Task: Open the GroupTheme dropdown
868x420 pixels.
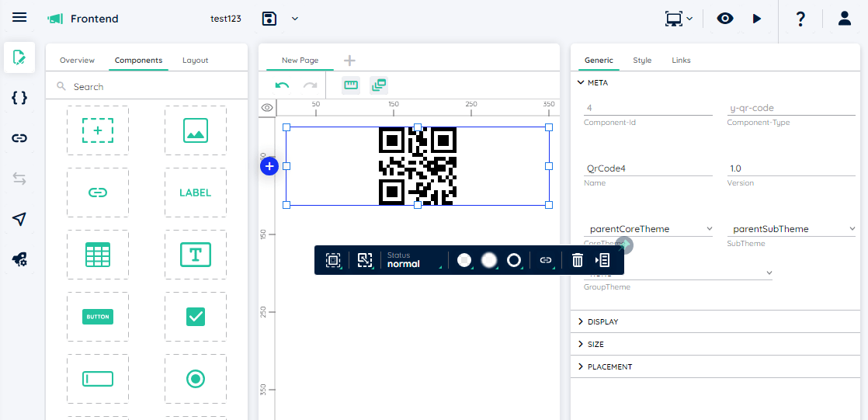Action: [x=678, y=272]
